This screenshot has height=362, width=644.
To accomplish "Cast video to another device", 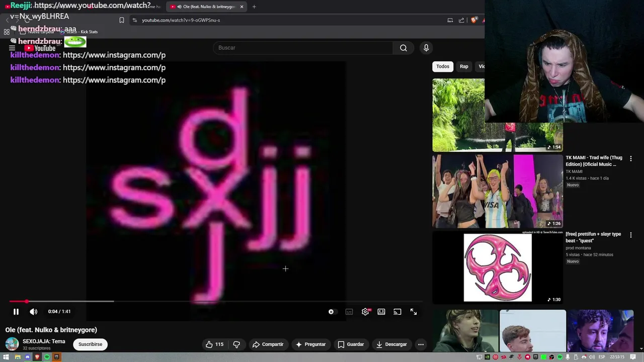I will 397,312.
